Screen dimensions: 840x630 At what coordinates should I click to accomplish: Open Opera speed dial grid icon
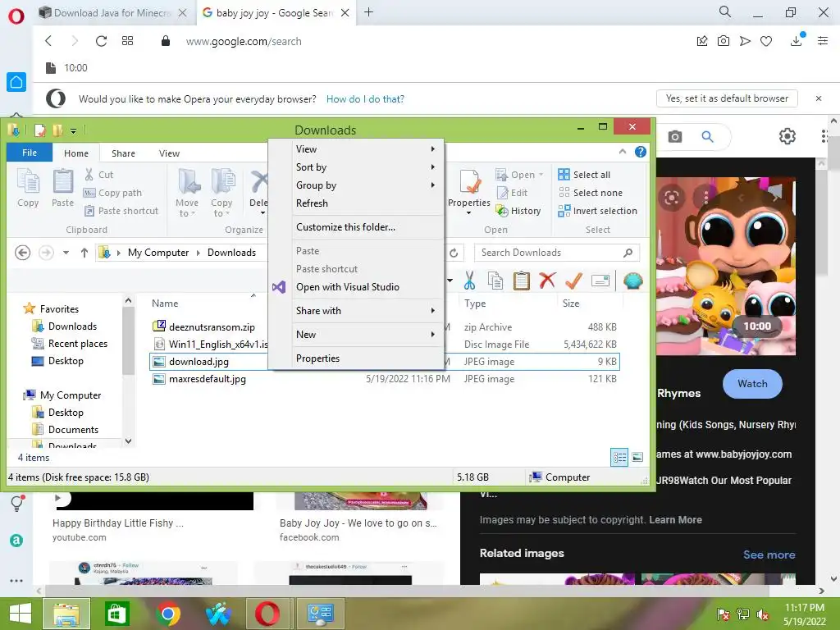(x=127, y=41)
